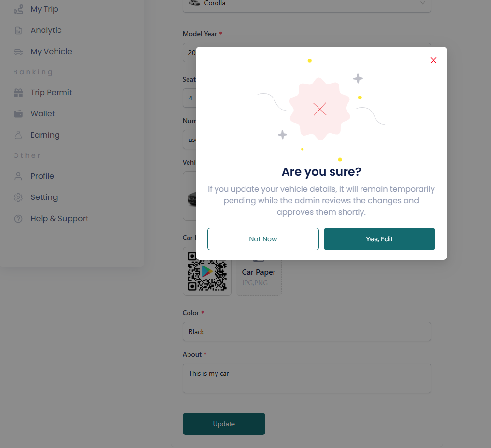The height and width of the screenshot is (448, 491).
Task: Expand the Corolla model dropdown
Action: point(306,4)
